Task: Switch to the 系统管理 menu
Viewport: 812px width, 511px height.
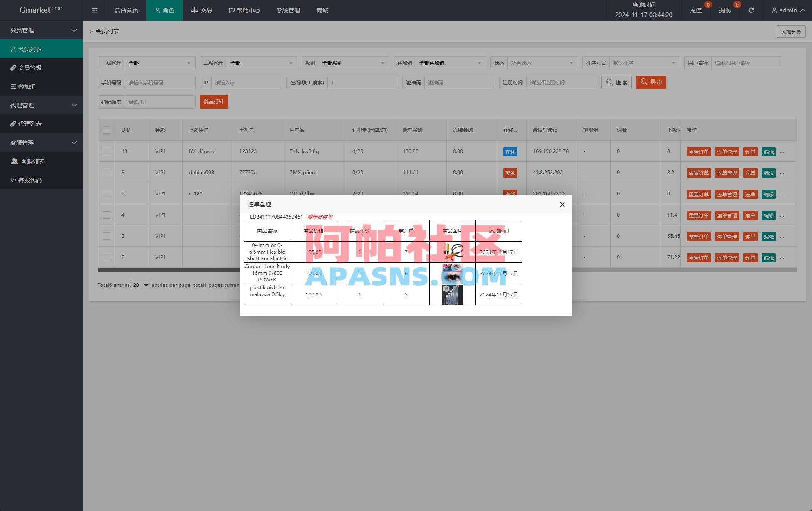Action: (287, 10)
